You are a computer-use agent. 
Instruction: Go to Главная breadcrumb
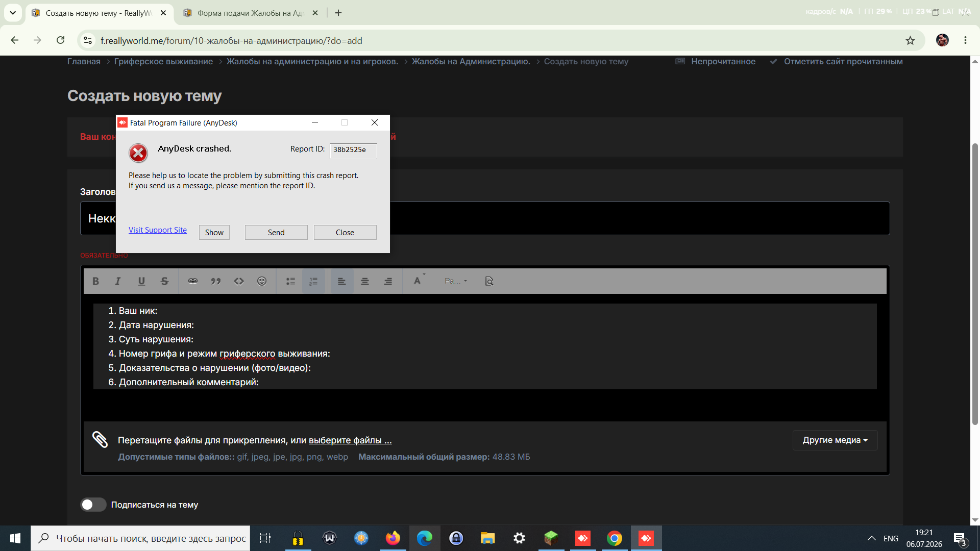tap(84, 61)
